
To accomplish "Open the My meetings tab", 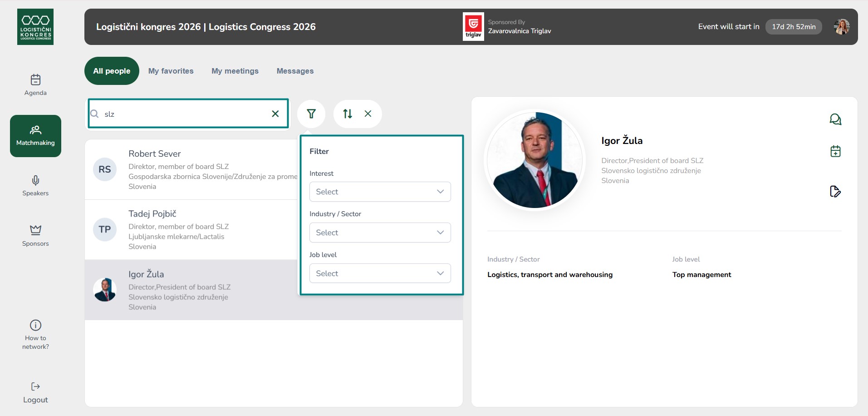I will (x=235, y=71).
